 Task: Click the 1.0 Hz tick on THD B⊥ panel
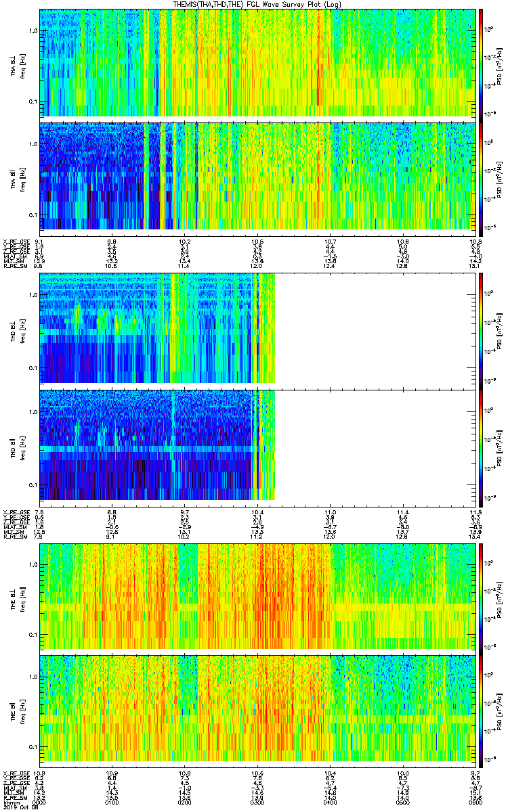tap(33, 296)
